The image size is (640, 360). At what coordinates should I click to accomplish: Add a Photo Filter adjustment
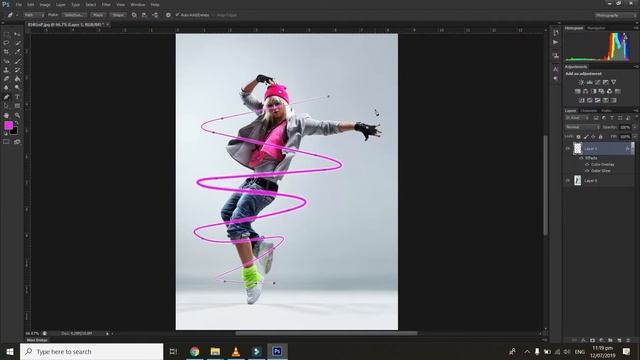(x=601, y=91)
